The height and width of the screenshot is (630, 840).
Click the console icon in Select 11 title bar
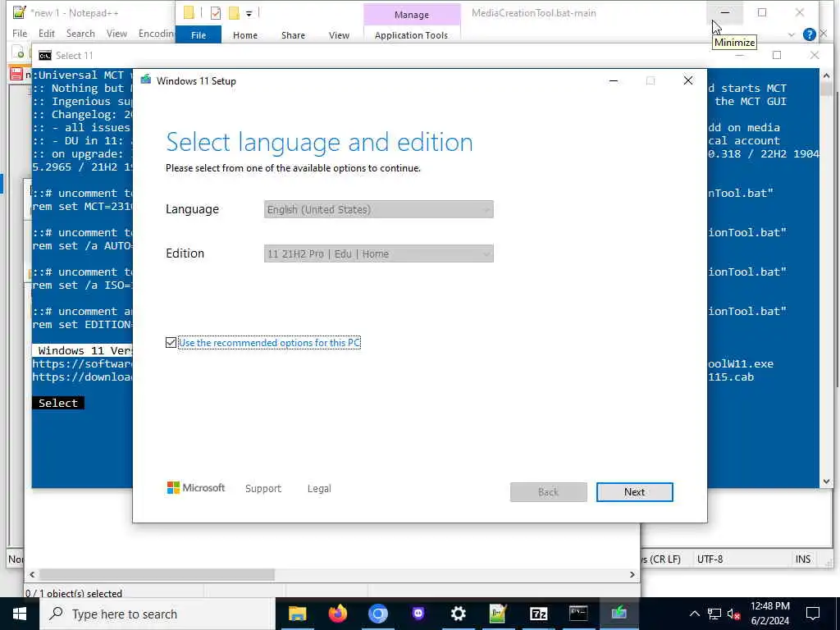45,55
